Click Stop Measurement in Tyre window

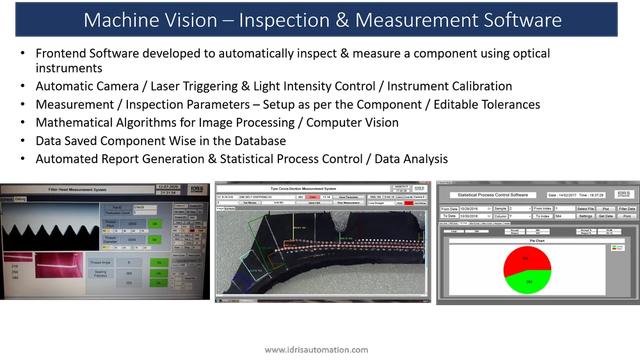tap(349, 203)
